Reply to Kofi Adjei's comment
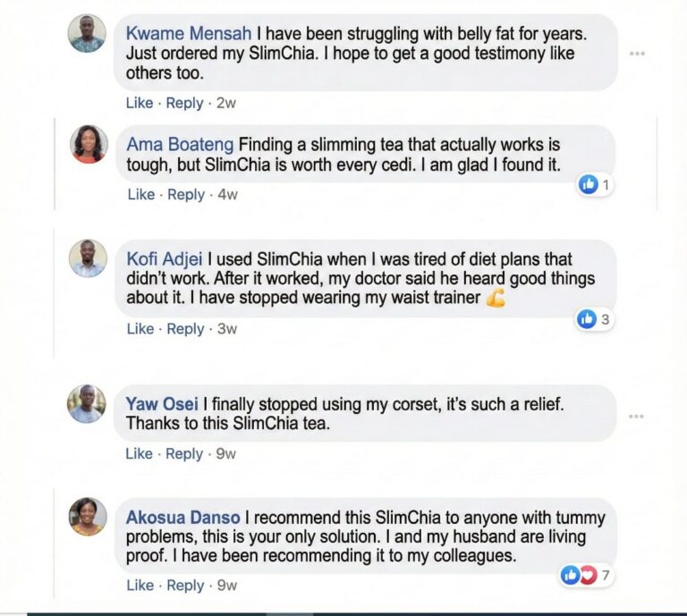Image resolution: width=687 pixels, height=616 pixels. click(x=185, y=329)
